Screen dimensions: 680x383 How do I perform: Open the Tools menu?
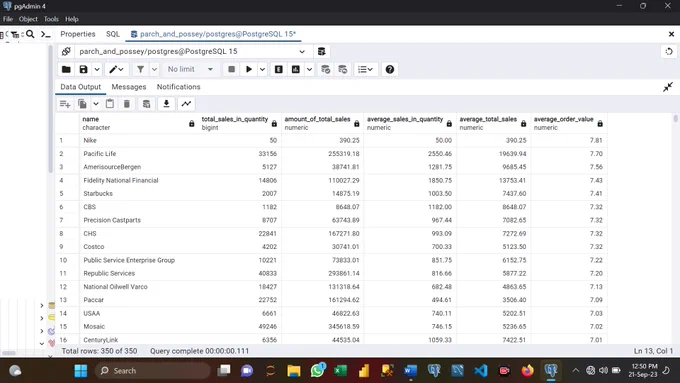tap(51, 19)
